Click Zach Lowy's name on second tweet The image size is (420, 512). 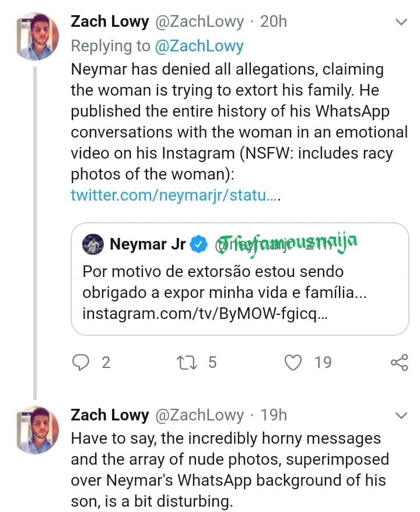click(110, 415)
